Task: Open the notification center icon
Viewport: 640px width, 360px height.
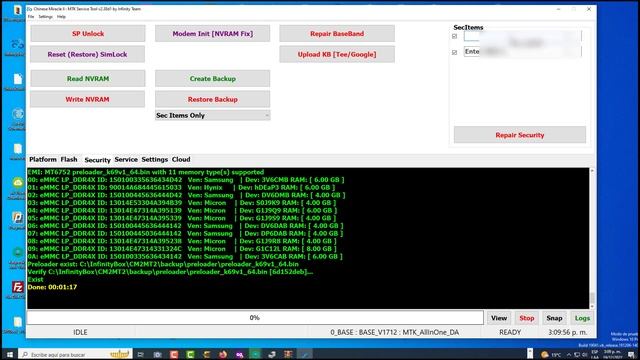Action: [x=631, y=354]
